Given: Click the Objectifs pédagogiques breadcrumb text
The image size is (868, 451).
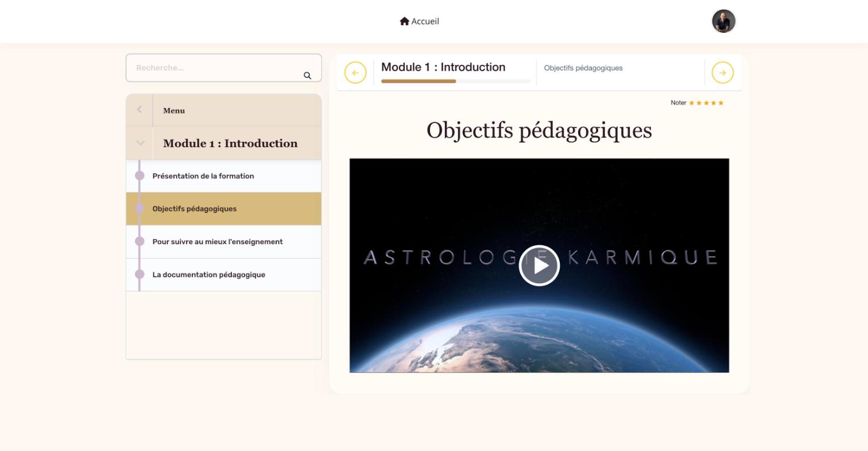Looking at the screenshot, I should [x=583, y=68].
